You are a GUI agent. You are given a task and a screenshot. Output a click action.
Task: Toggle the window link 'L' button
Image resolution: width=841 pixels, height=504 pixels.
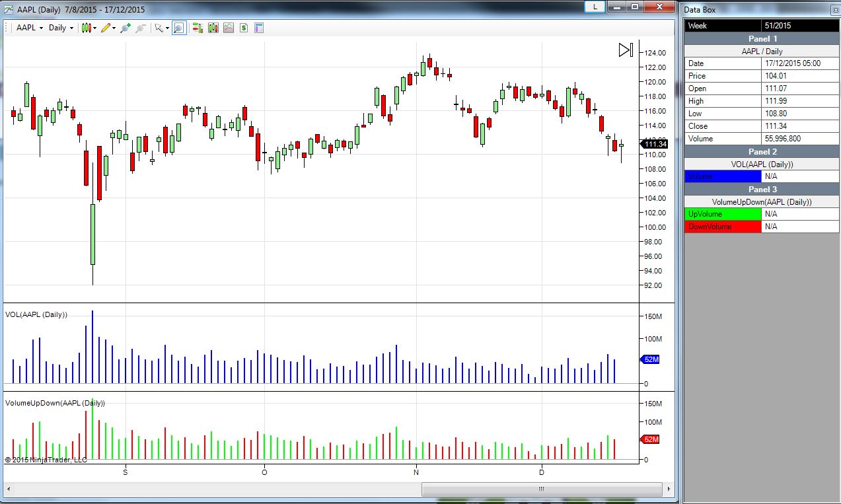tap(595, 7)
